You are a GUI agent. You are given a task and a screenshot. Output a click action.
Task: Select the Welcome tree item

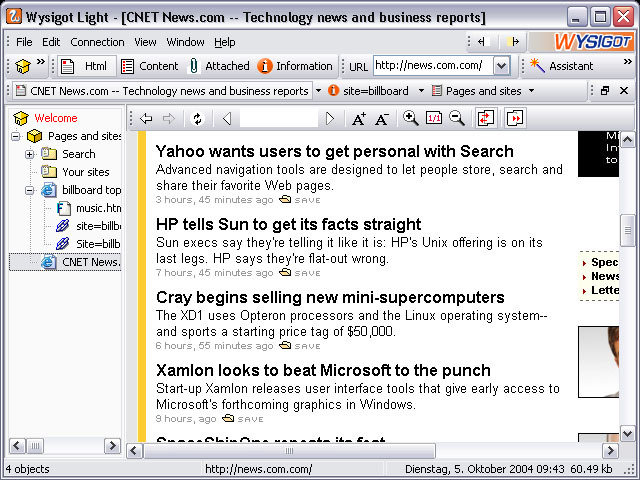click(56, 118)
